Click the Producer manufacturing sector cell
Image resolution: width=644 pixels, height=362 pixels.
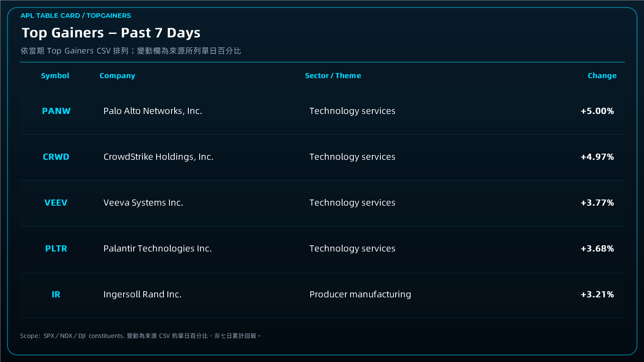[360, 294]
